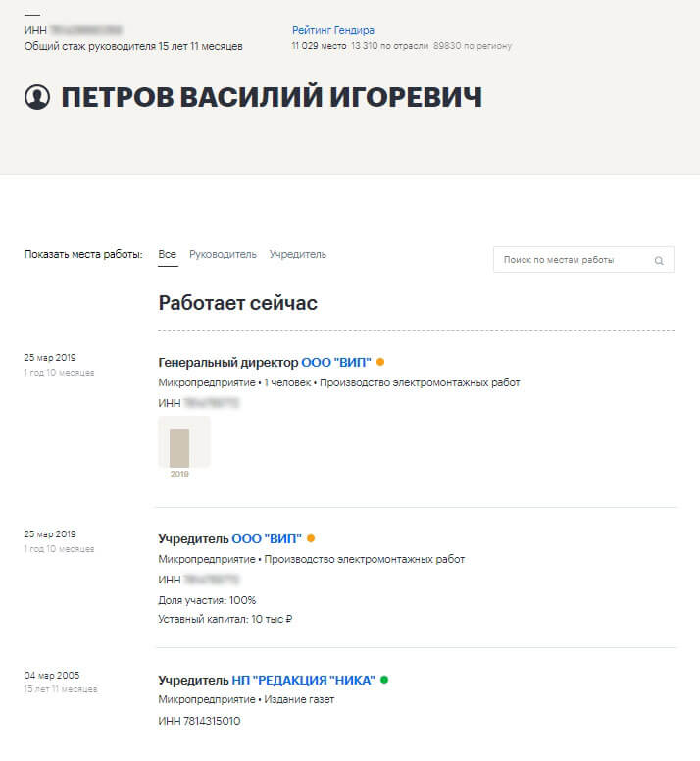Image resolution: width=700 pixels, height=761 pixels.
Task: Click the "11 029 место" rating value
Action: pyautogui.click(x=319, y=46)
